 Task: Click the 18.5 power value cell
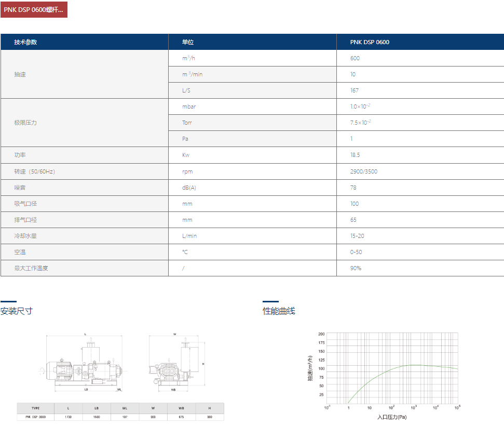(x=355, y=155)
